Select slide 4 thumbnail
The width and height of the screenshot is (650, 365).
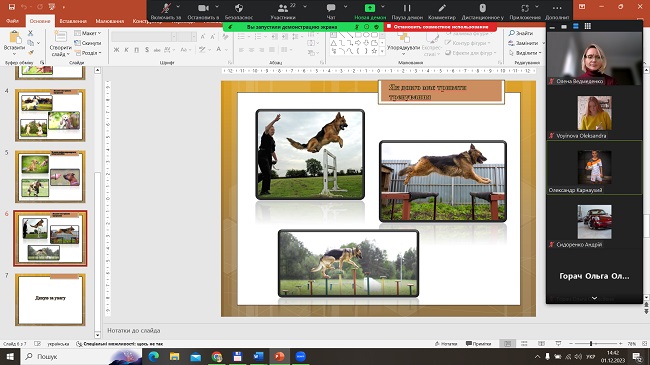tap(50, 115)
